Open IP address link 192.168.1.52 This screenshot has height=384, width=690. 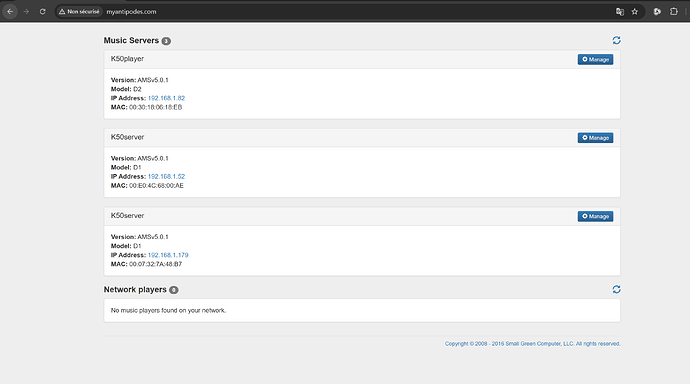click(x=166, y=176)
